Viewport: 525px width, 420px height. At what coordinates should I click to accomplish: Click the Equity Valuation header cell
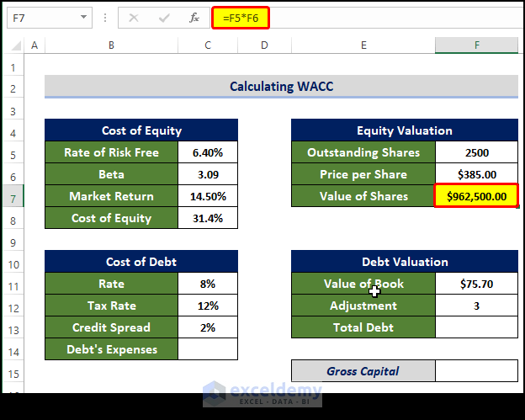click(405, 130)
